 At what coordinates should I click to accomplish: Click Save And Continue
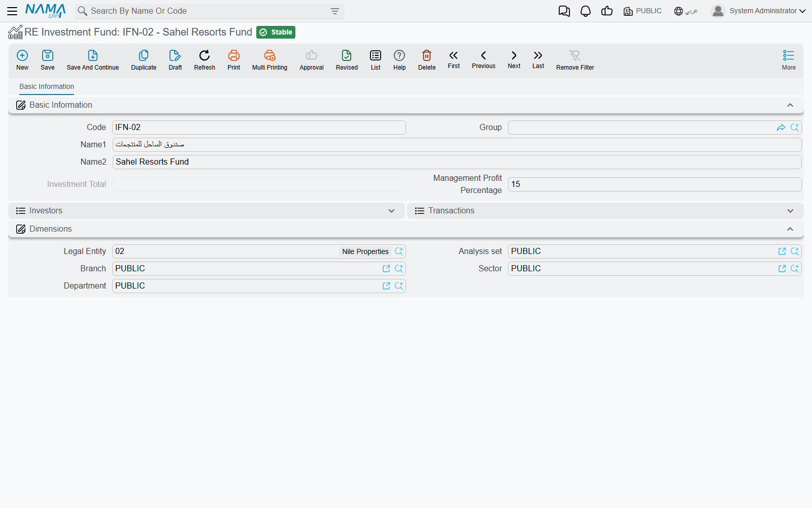point(93,60)
